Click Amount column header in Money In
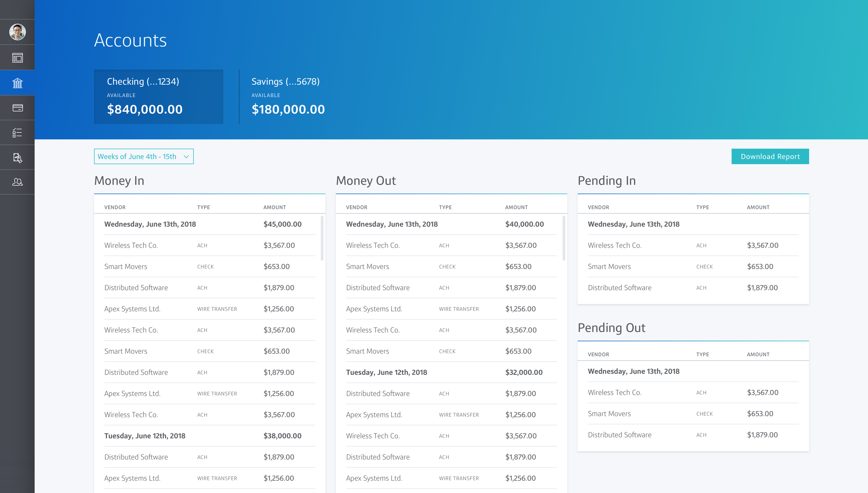Screen dimensions: 868x493 274,207
